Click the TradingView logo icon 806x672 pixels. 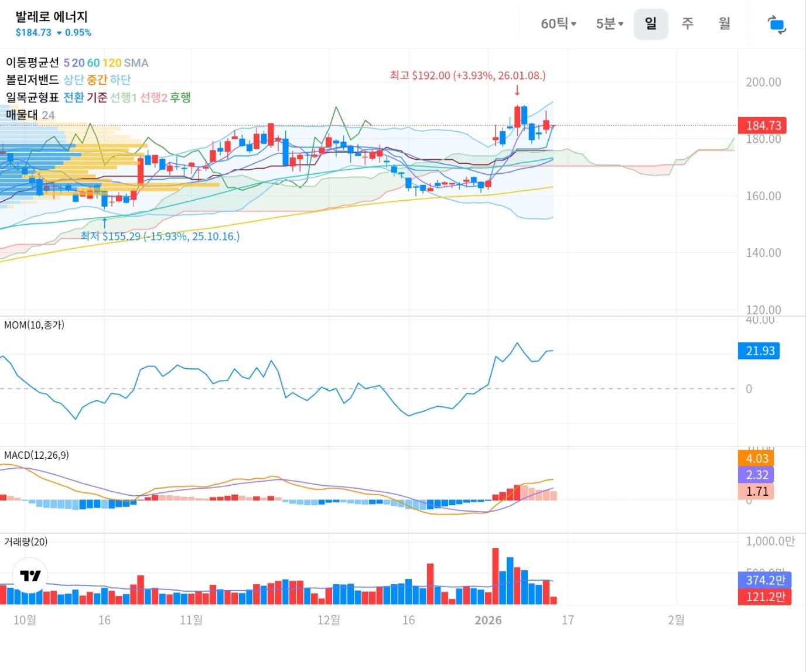pyautogui.click(x=30, y=575)
